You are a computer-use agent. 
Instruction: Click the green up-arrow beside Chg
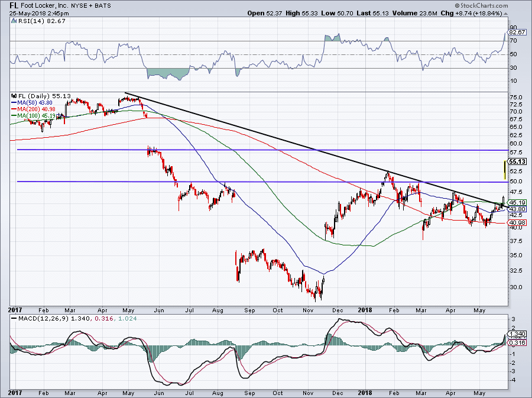[x=506, y=14]
